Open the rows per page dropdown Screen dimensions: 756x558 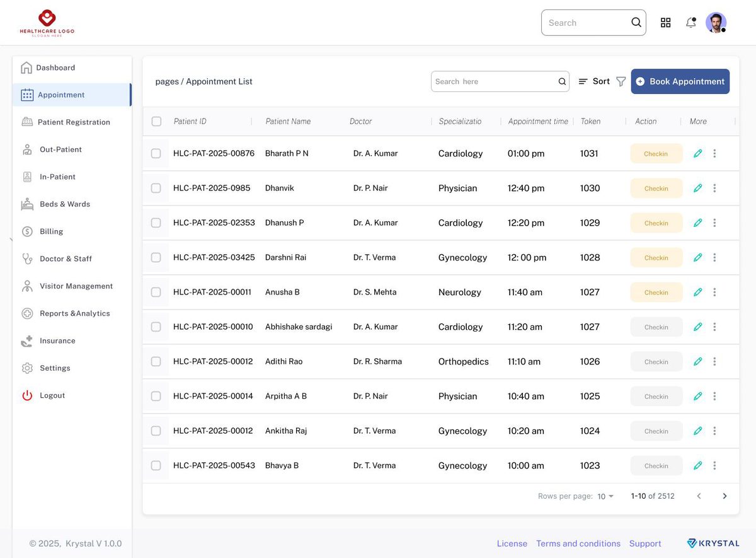tap(605, 496)
